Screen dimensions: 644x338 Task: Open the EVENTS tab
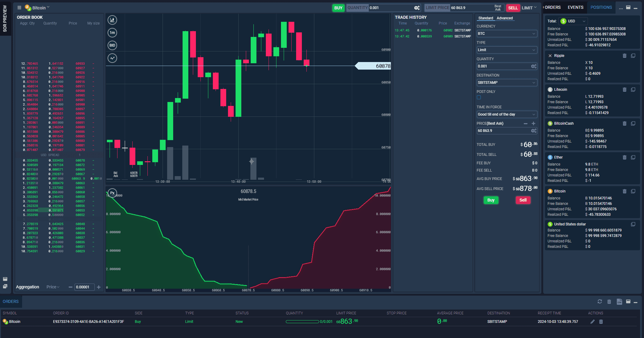575,7
